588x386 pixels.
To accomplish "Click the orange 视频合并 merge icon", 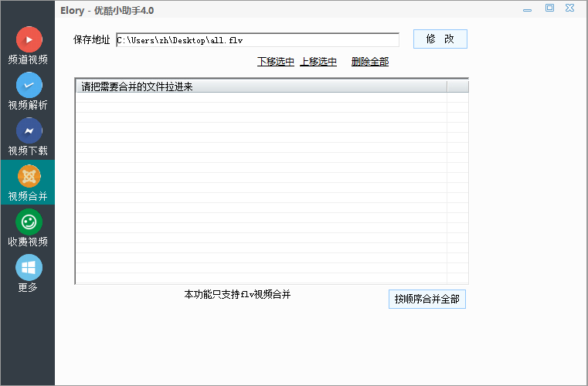I will click(x=29, y=176).
